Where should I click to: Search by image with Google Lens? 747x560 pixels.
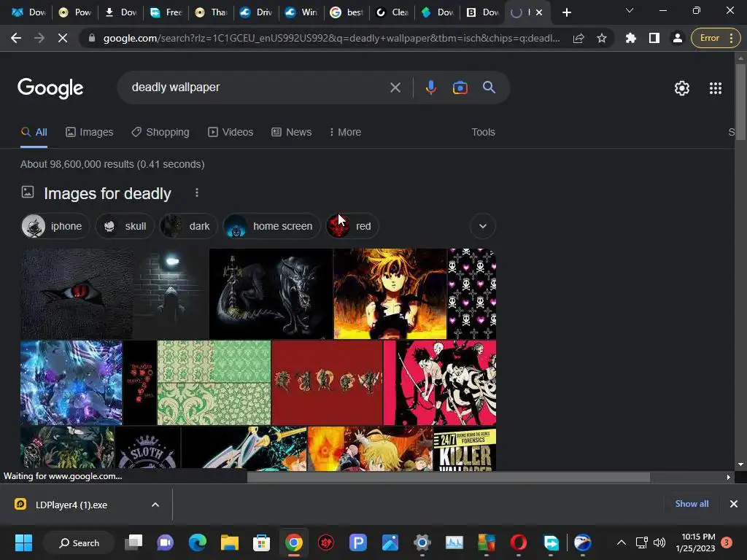pos(460,87)
